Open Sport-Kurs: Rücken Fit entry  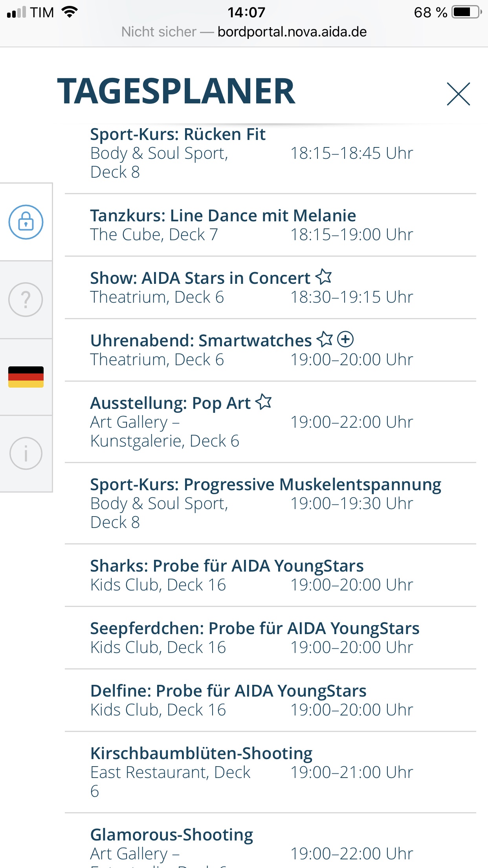178,134
